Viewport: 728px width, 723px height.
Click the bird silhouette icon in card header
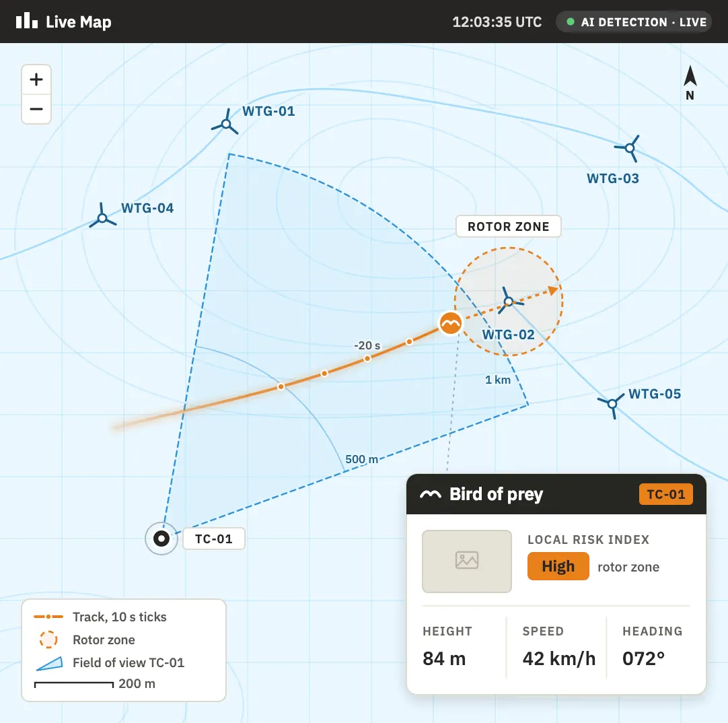pos(431,494)
